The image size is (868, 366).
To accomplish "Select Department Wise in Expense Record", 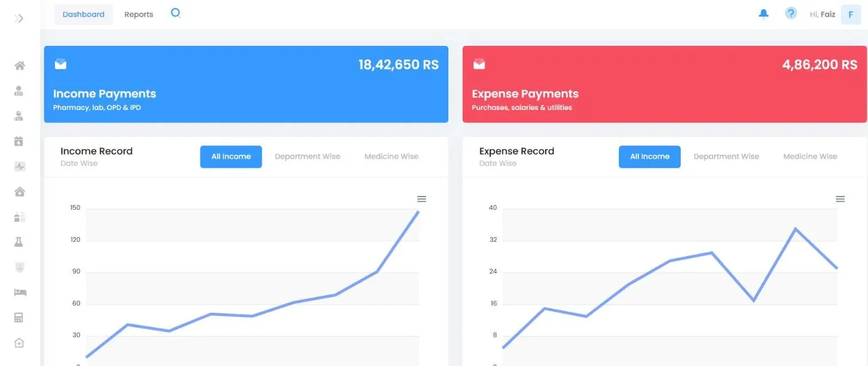I will [x=726, y=156].
